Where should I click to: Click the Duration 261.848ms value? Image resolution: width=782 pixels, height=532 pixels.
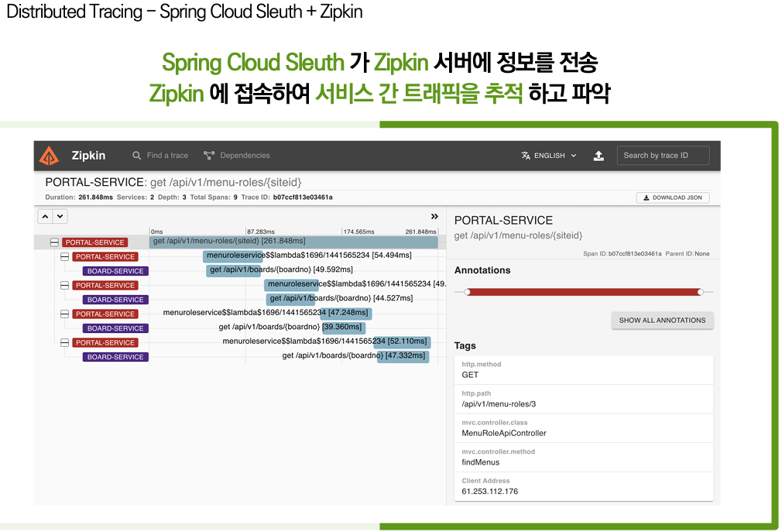point(95,197)
